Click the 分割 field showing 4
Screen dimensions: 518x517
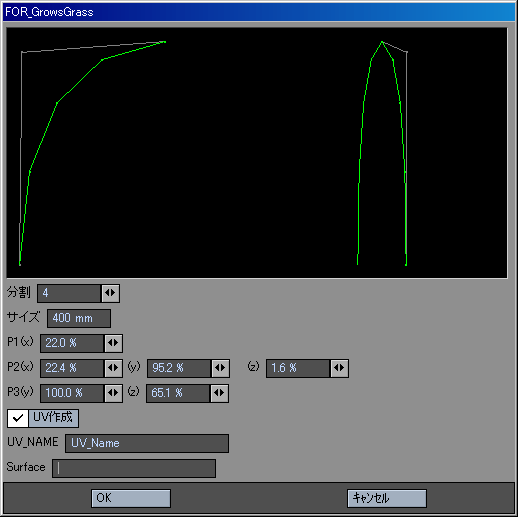(69, 293)
